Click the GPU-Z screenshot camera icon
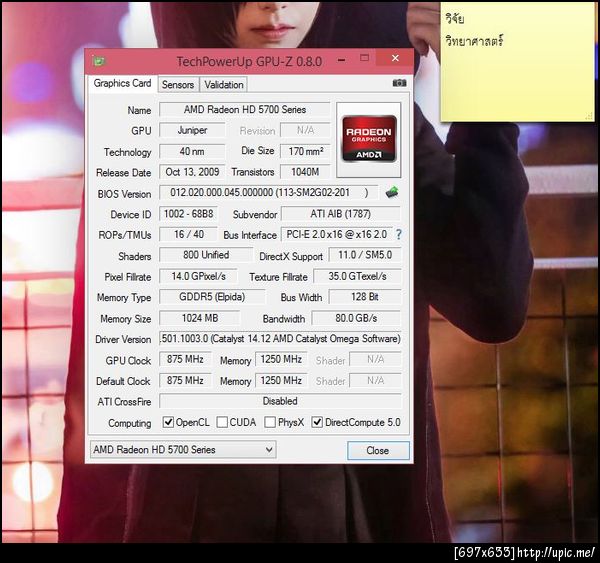This screenshot has height=563, width=600. [399, 83]
